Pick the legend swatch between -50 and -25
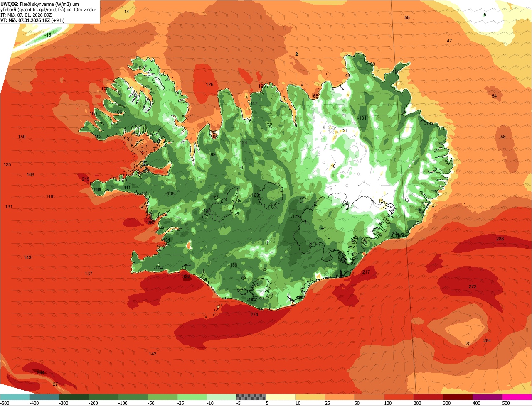Screen dimensions: 532x406 pyautogui.click(x=163, y=396)
